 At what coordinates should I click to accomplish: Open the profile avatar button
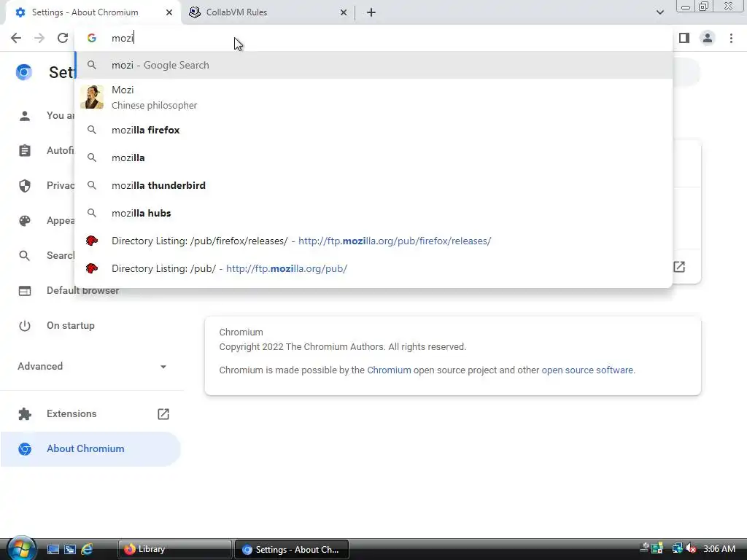(x=708, y=38)
